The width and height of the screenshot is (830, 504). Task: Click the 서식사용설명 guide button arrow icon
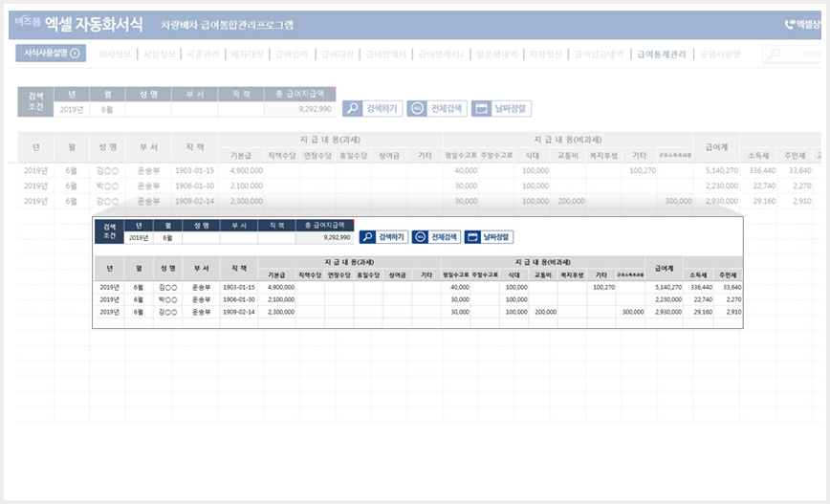click(76, 53)
